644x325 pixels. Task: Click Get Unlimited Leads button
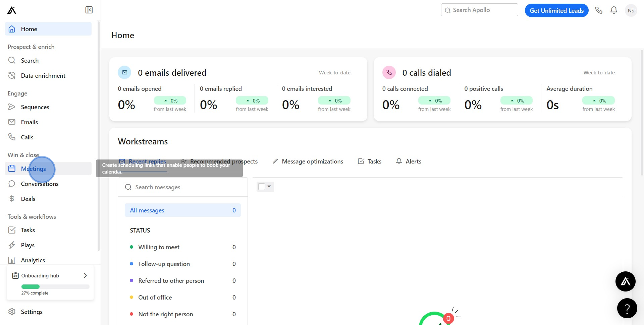[x=556, y=10]
